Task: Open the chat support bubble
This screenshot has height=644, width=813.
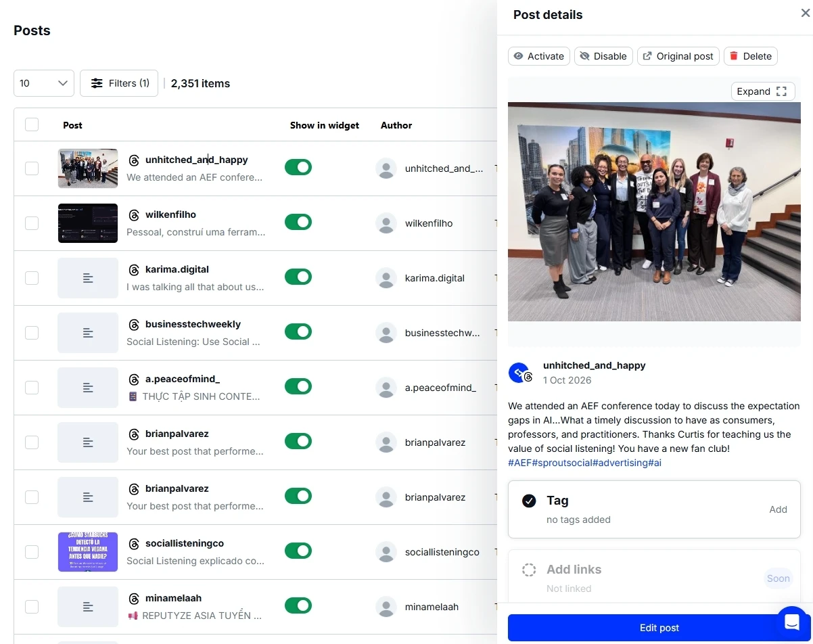Action: [793, 622]
